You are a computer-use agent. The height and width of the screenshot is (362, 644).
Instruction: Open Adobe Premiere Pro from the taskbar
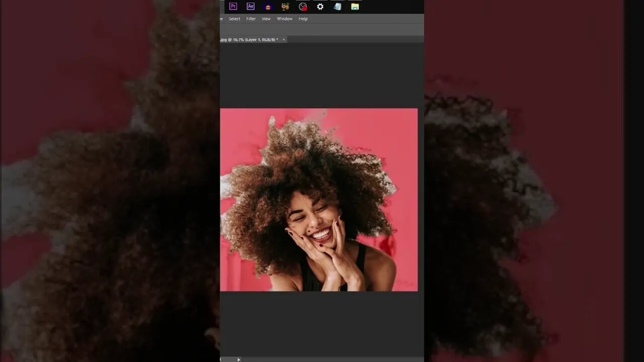point(233,7)
